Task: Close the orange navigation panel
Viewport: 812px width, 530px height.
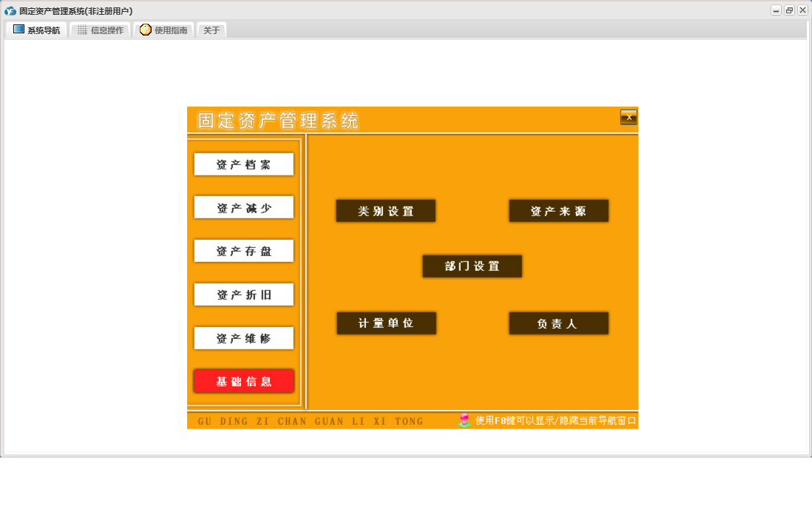Action: 629,117
